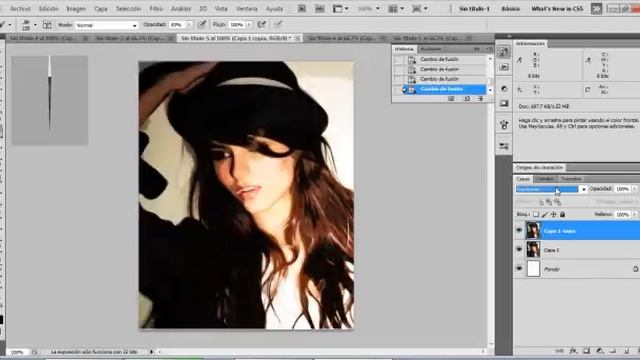Open the Capa menu
Image resolution: width=640 pixels, height=360 pixels.
101,9
